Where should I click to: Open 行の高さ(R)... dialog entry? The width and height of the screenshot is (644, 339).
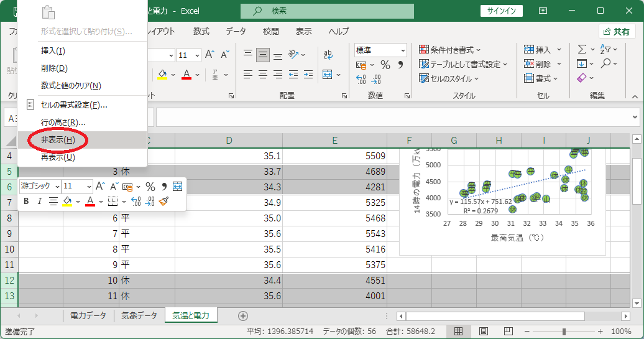pyautogui.click(x=63, y=122)
